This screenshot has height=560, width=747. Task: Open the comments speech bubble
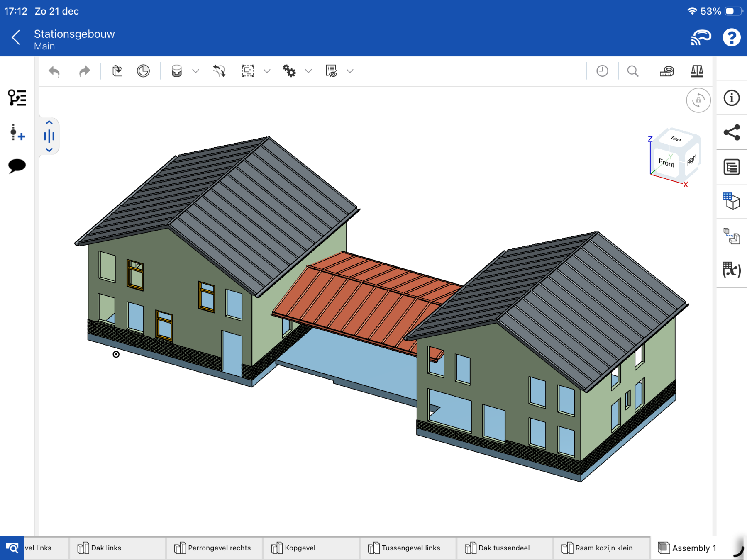[17, 166]
